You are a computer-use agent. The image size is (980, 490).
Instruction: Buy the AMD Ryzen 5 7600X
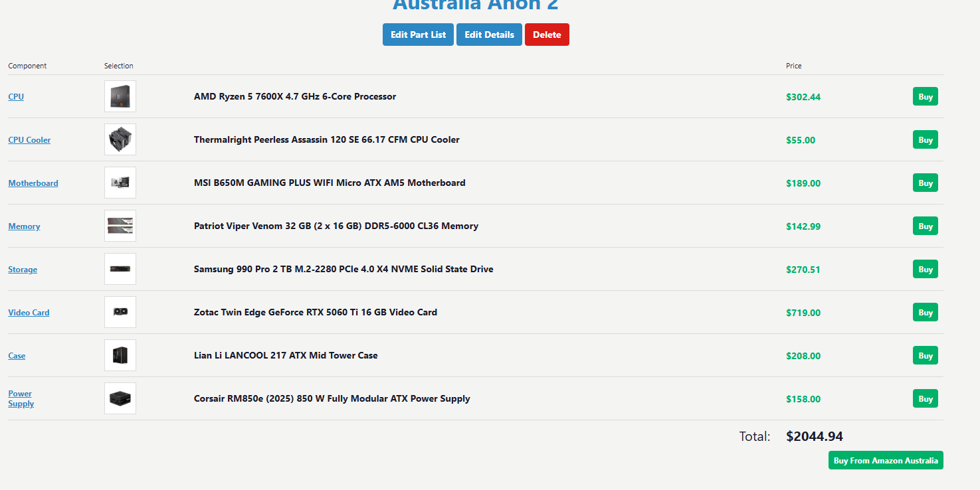pos(926,96)
